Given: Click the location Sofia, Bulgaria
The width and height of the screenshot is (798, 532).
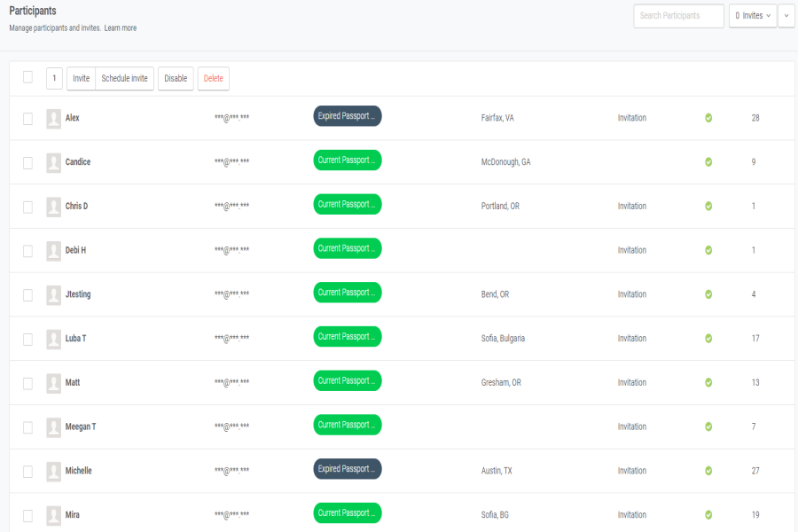Looking at the screenshot, I should coord(503,339).
